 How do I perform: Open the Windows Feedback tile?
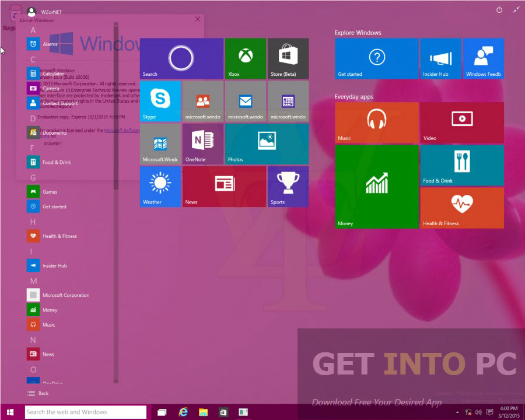(484, 58)
